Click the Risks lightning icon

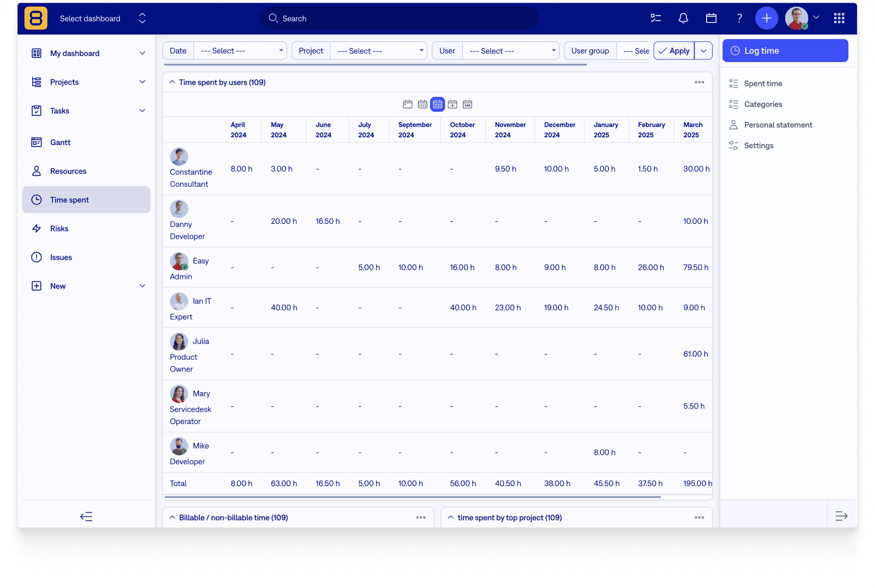click(37, 228)
